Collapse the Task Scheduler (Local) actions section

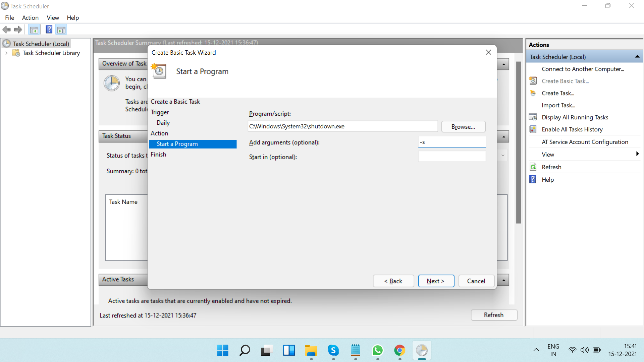tap(637, 57)
